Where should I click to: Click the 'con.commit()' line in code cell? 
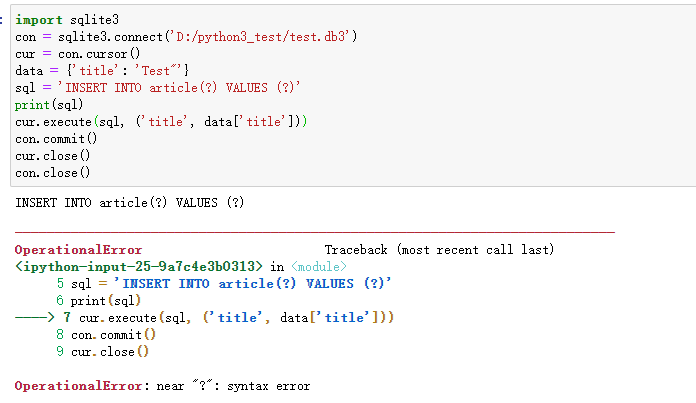coord(56,139)
